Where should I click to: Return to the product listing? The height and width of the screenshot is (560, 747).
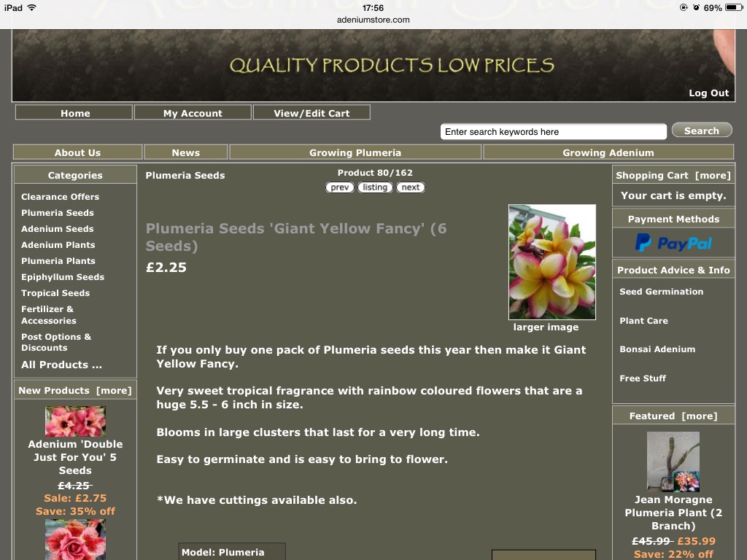375,187
